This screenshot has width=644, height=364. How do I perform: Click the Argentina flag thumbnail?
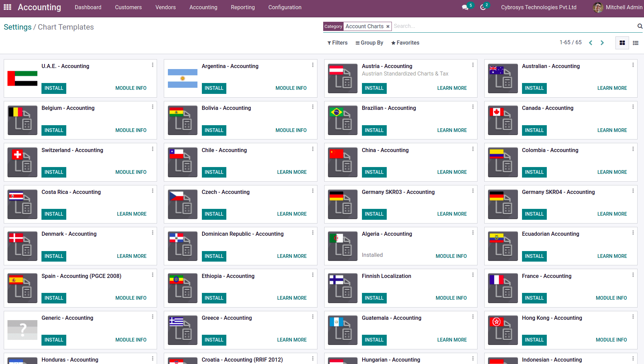[182, 79]
